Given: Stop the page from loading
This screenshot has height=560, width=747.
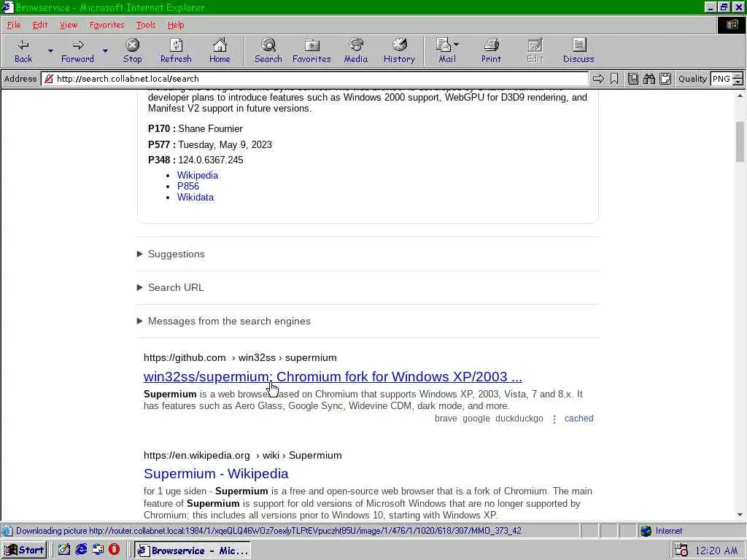Looking at the screenshot, I should click(x=132, y=51).
